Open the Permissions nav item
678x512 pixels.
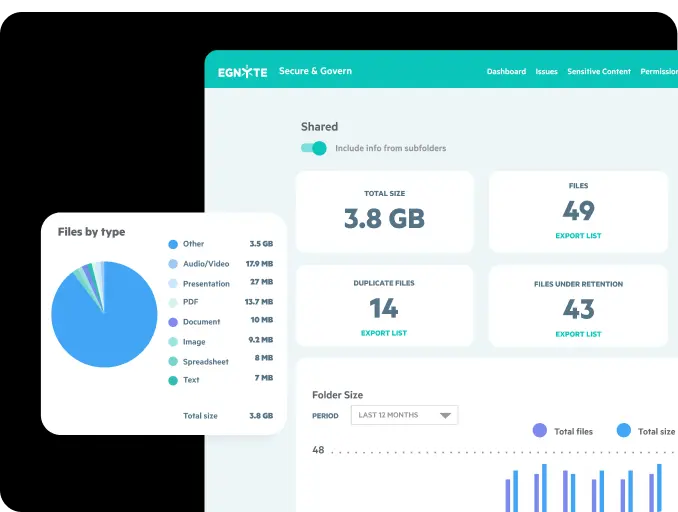tap(659, 71)
